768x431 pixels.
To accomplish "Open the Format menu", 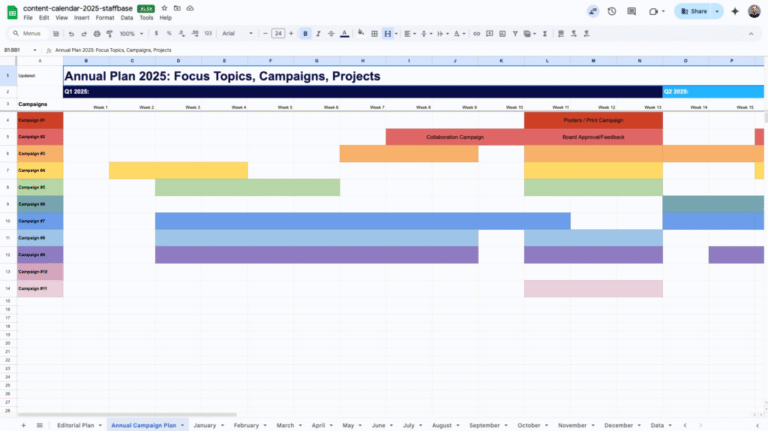I will click(104, 18).
